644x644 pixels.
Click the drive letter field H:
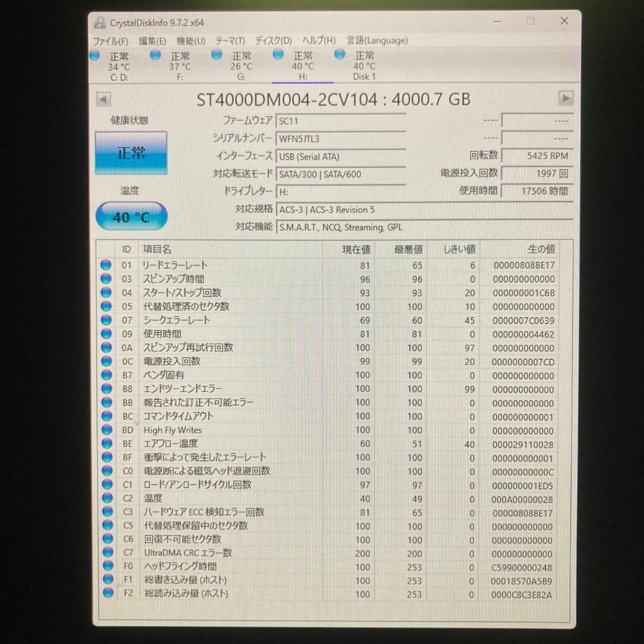[x=341, y=192]
